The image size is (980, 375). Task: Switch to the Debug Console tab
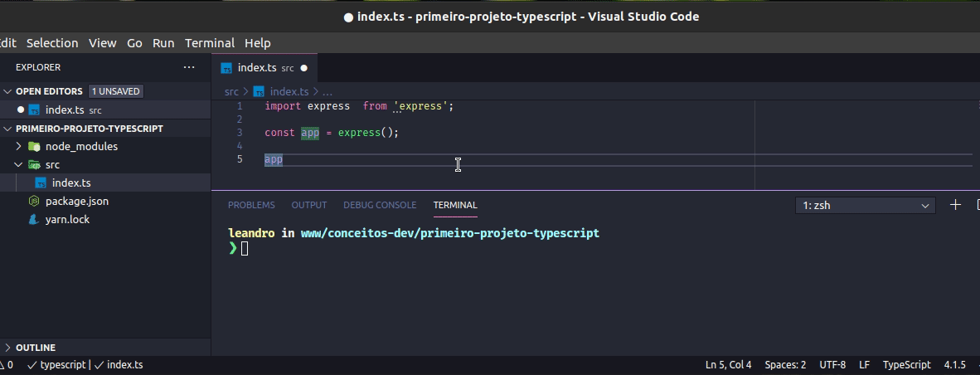coord(380,205)
